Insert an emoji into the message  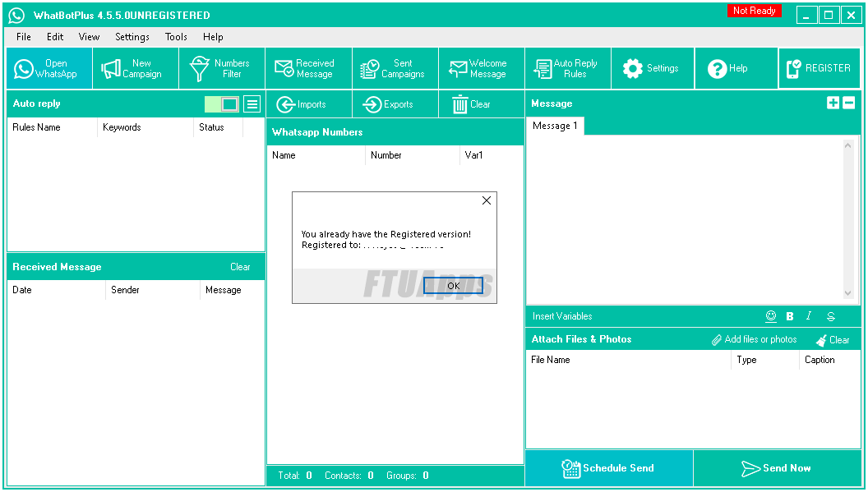tap(770, 316)
